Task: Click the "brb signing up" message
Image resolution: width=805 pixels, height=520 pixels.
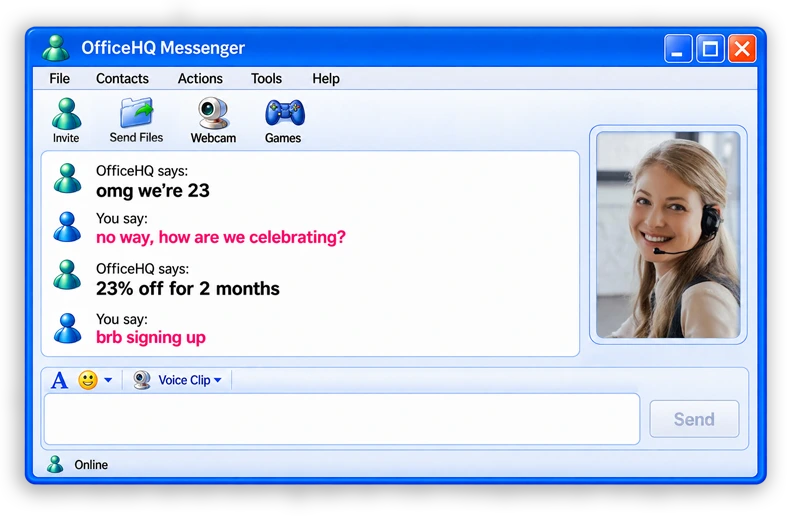Action: (x=151, y=338)
